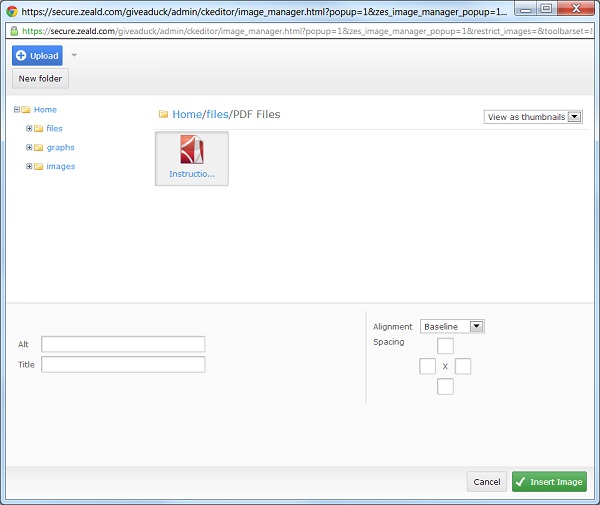Select the files folder in tree
The width and height of the screenshot is (600, 505).
[x=54, y=128]
